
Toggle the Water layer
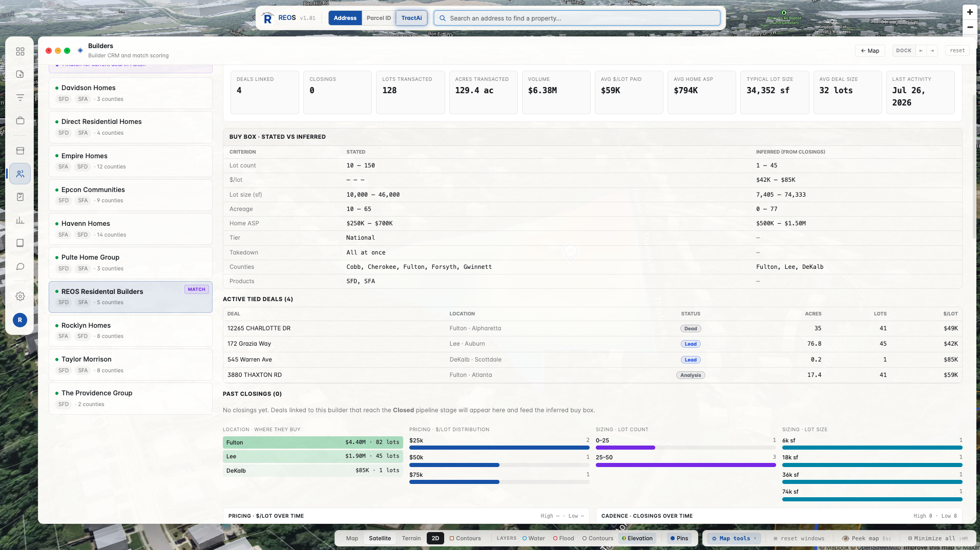click(x=533, y=538)
